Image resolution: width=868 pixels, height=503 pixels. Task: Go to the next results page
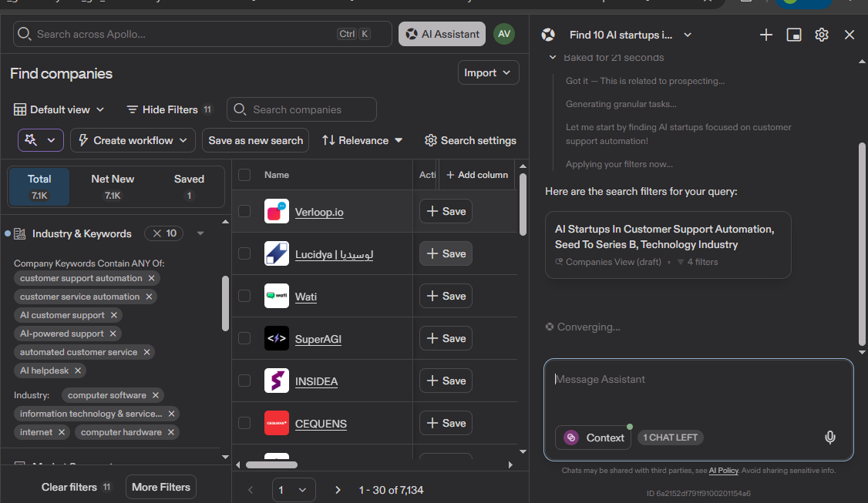click(x=338, y=490)
